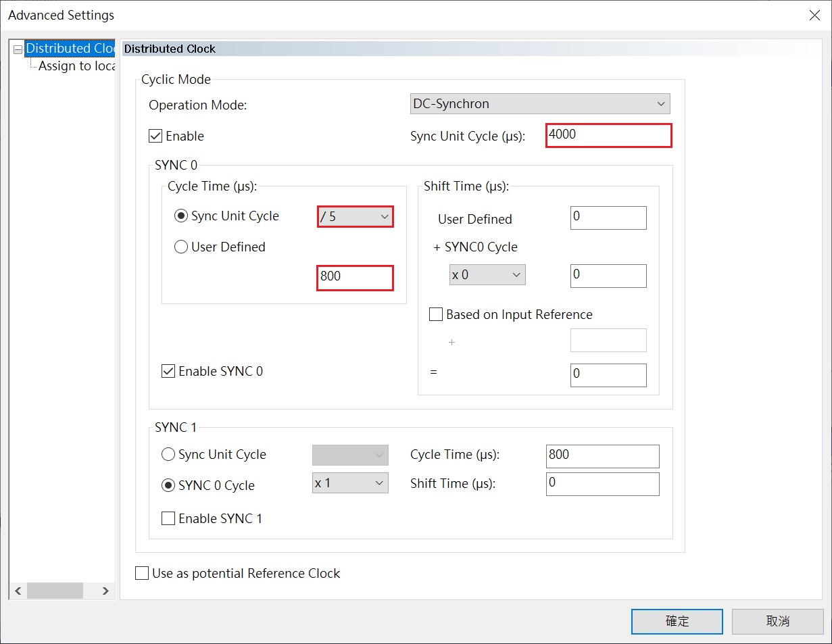Enable Based on Input Reference checkbox
Viewport: 832px width, 644px height.
(437, 315)
